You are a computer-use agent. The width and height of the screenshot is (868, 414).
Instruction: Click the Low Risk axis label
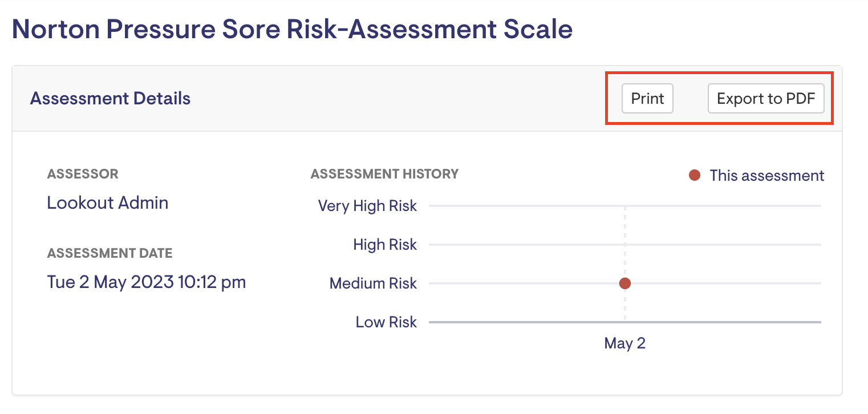click(x=386, y=322)
